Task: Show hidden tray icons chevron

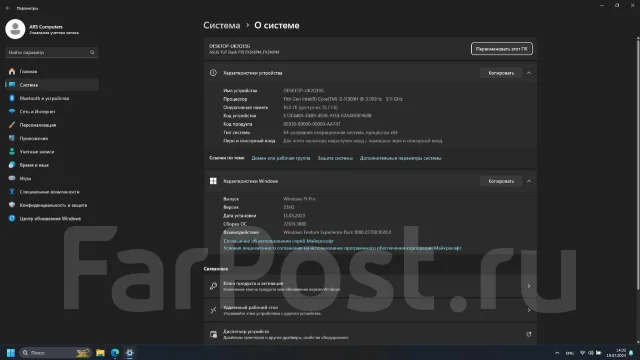Action: (557, 353)
